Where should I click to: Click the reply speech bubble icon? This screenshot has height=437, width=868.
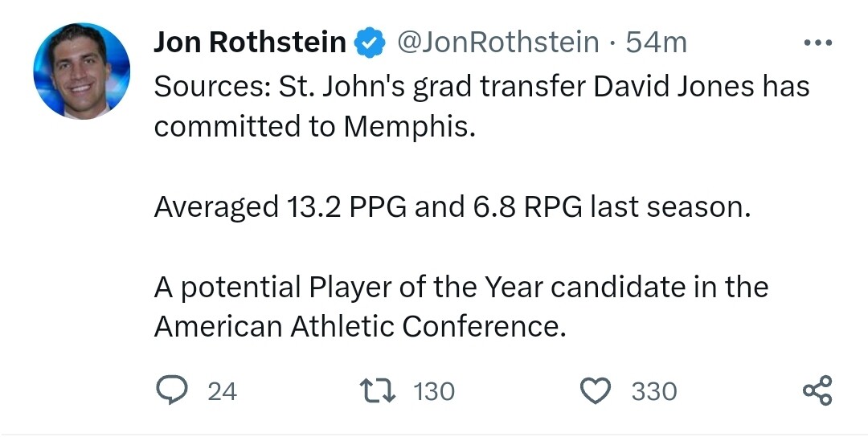170,390
